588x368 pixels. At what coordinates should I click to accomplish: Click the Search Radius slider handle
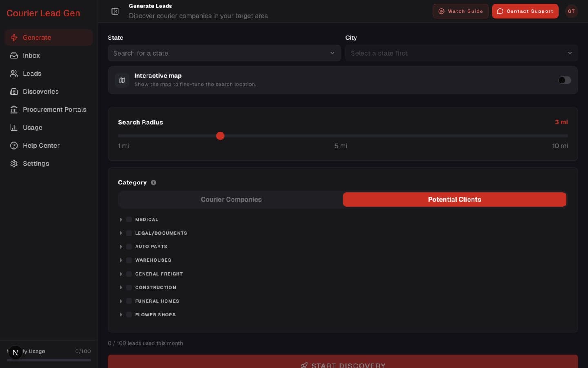(220, 136)
